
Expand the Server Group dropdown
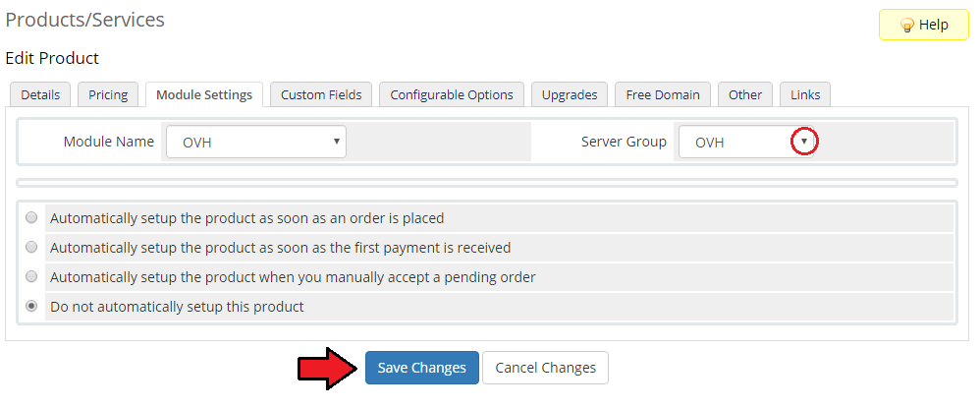746,142
